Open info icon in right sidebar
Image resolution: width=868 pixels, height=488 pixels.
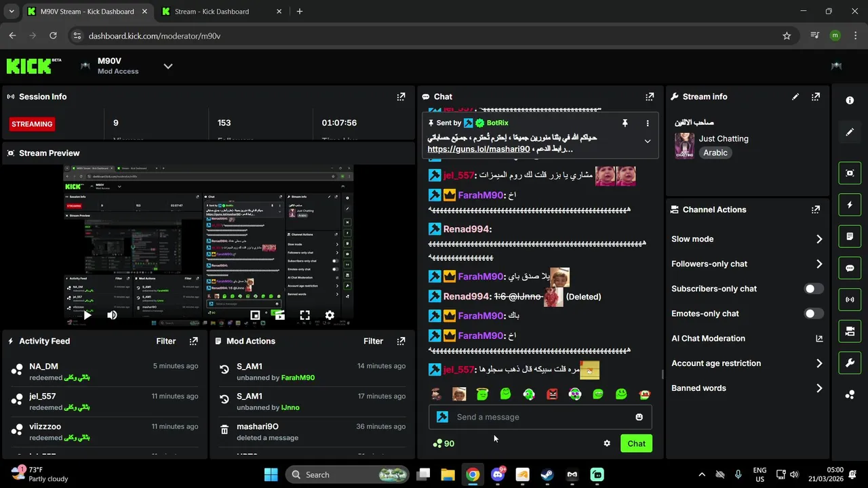[x=850, y=100]
